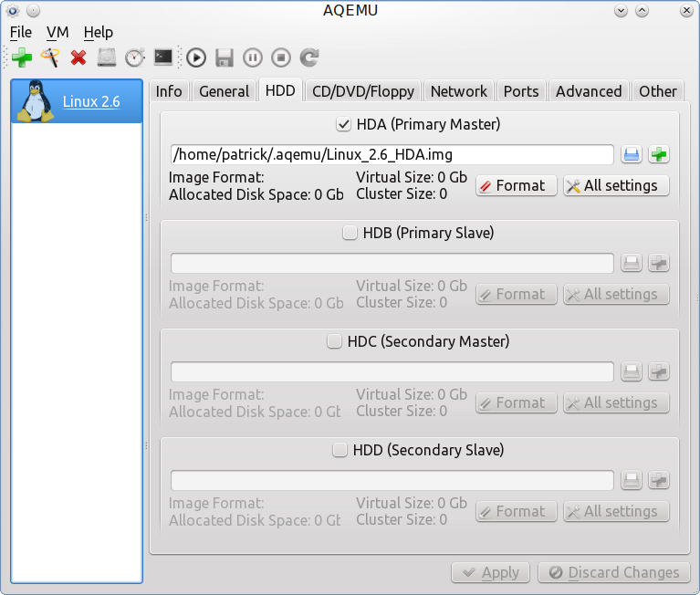Open All settings for HDA
700x595 pixels.
(617, 185)
